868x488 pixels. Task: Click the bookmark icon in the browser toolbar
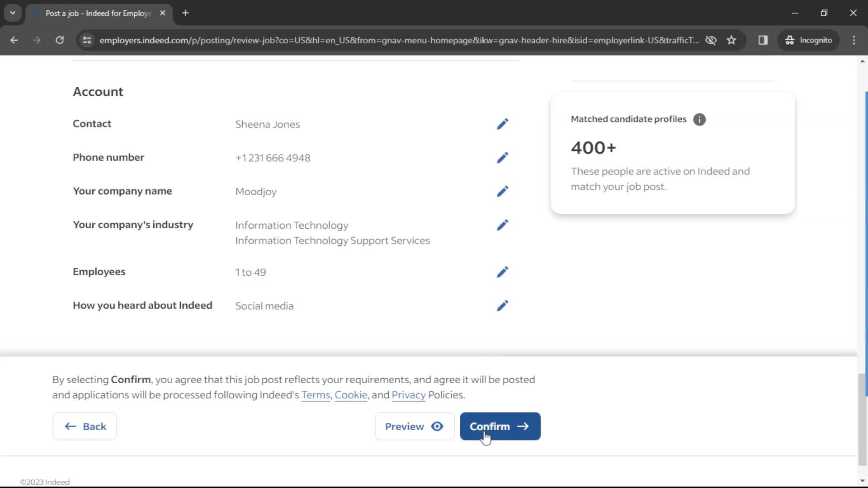pos(731,40)
